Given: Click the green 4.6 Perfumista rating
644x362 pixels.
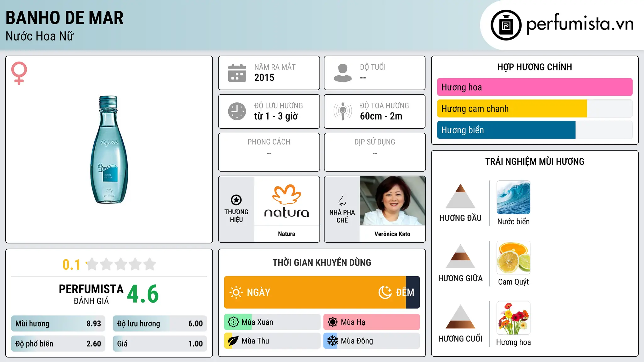Looking at the screenshot, I should click(x=143, y=294).
